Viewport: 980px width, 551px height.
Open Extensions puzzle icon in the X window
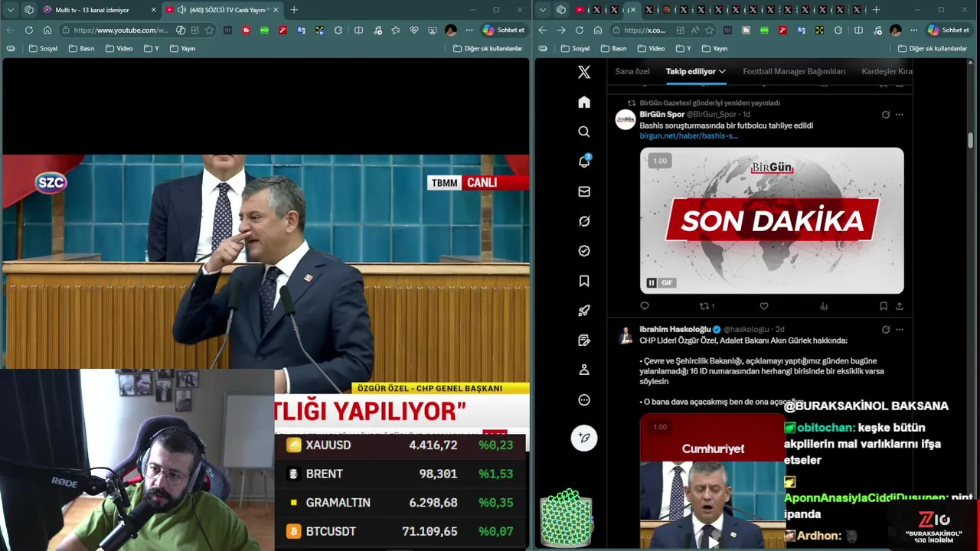838,30
